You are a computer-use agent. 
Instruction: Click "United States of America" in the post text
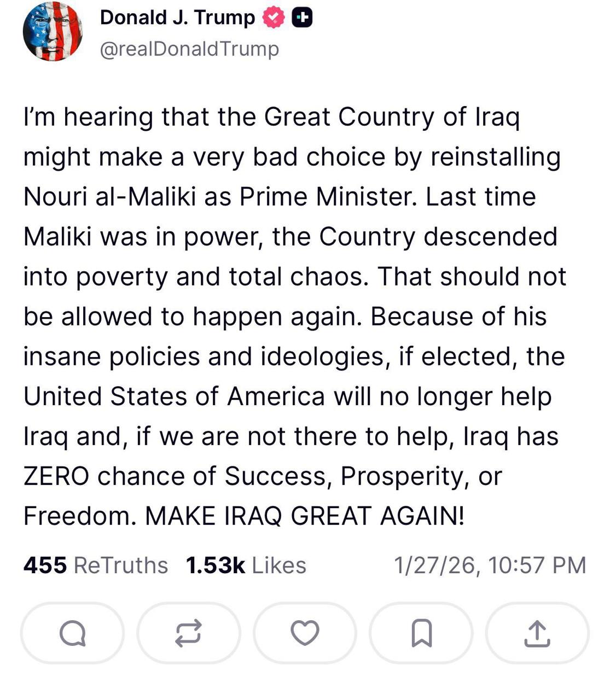(x=174, y=396)
